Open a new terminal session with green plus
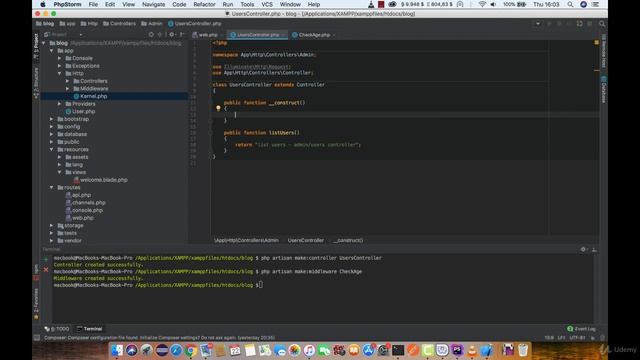Screen dimensions: 640x360 click(46, 260)
